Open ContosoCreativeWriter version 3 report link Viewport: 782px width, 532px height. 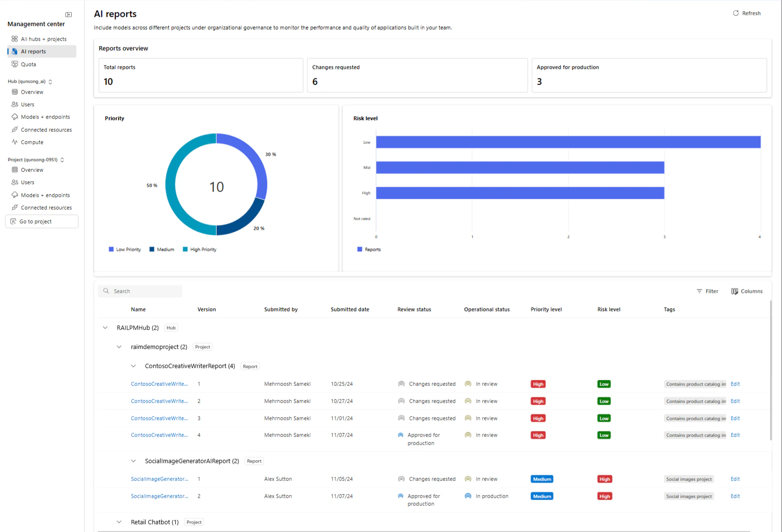pos(159,418)
